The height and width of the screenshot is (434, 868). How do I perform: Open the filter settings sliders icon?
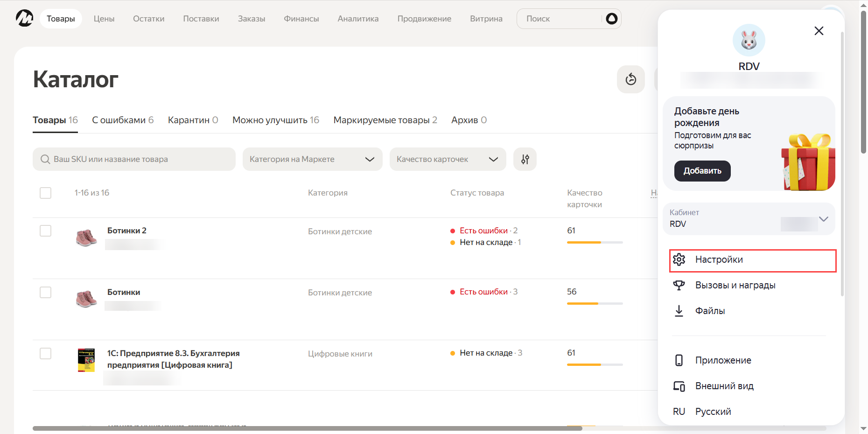pyautogui.click(x=525, y=159)
